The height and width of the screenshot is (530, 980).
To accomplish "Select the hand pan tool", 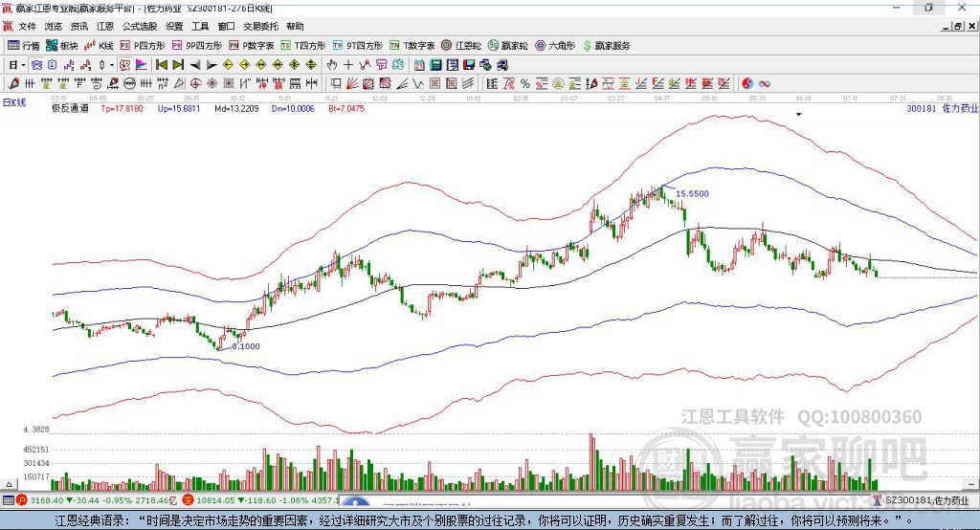I will coord(332,65).
